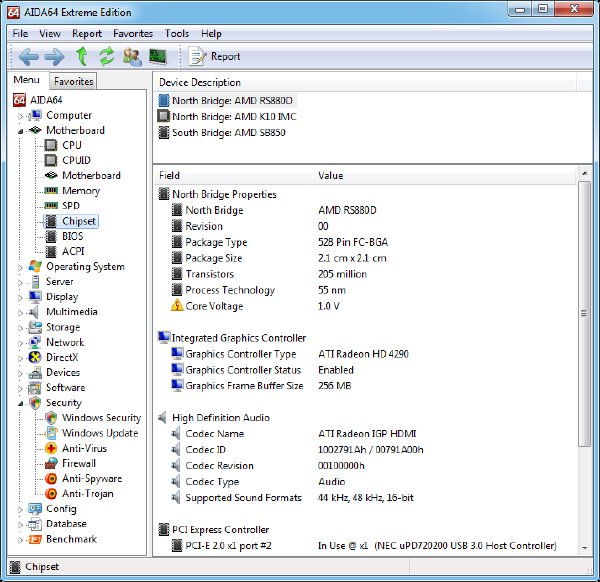Open the users icon in toolbar

point(132,57)
